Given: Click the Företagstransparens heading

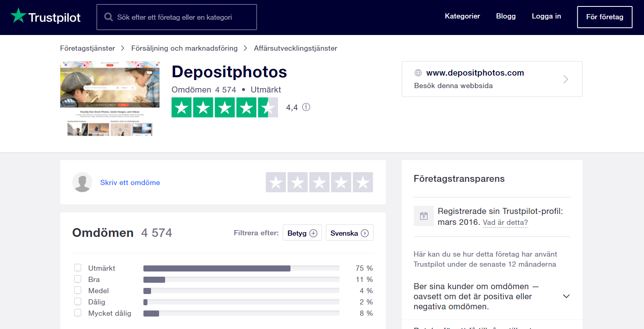Looking at the screenshot, I should pos(459,179).
